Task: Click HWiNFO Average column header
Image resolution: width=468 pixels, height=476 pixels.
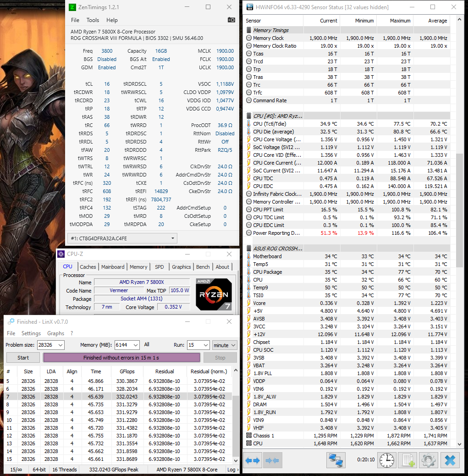Action: 432,21
